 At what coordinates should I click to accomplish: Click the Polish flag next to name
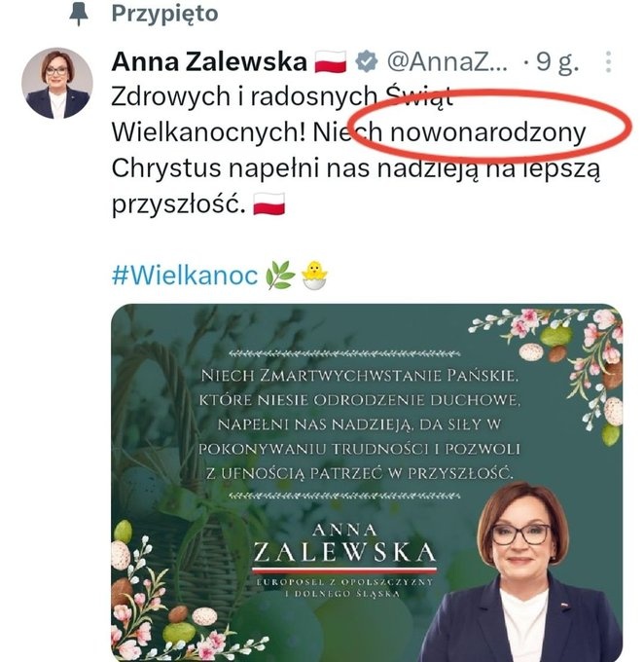click(x=331, y=61)
